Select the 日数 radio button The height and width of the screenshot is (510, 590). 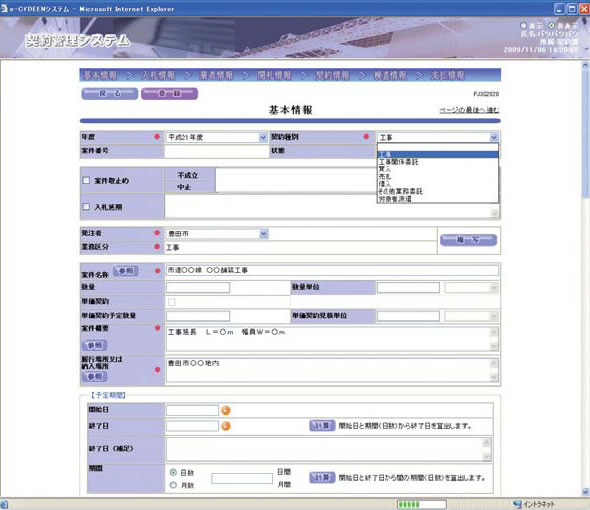pyautogui.click(x=173, y=472)
